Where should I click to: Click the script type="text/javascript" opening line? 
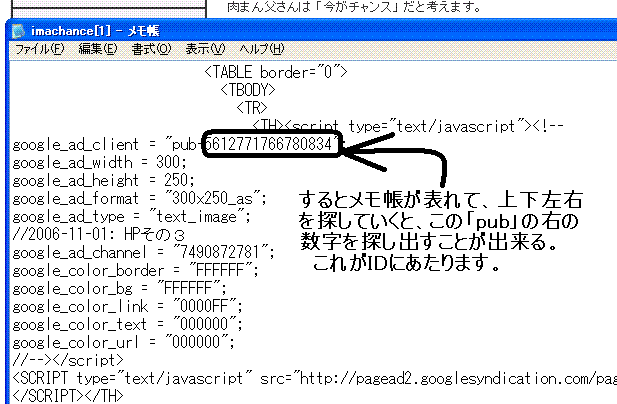tap(408, 126)
